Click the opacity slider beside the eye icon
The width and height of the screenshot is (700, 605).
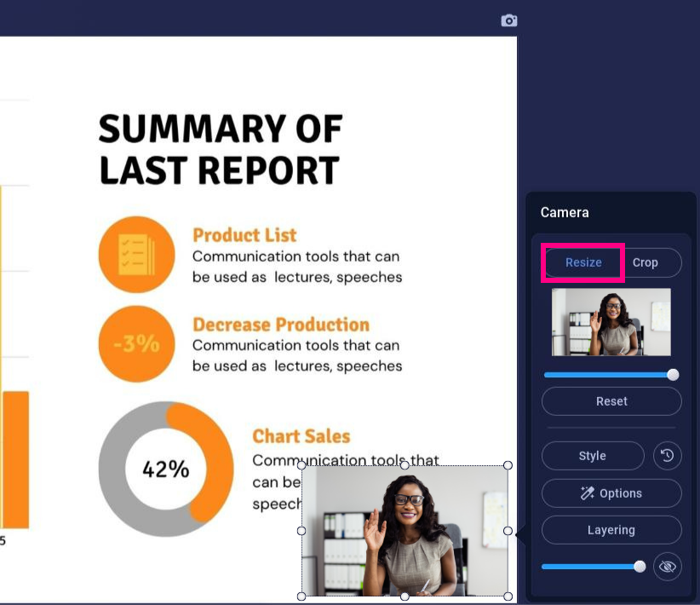point(592,567)
